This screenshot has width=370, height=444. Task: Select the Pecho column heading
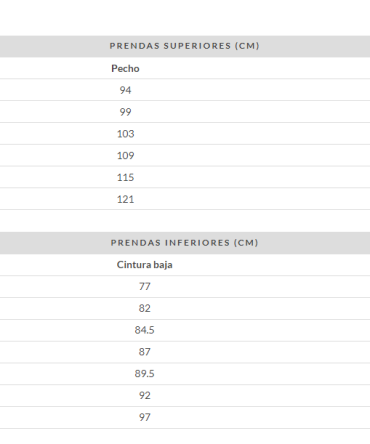pos(125,69)
